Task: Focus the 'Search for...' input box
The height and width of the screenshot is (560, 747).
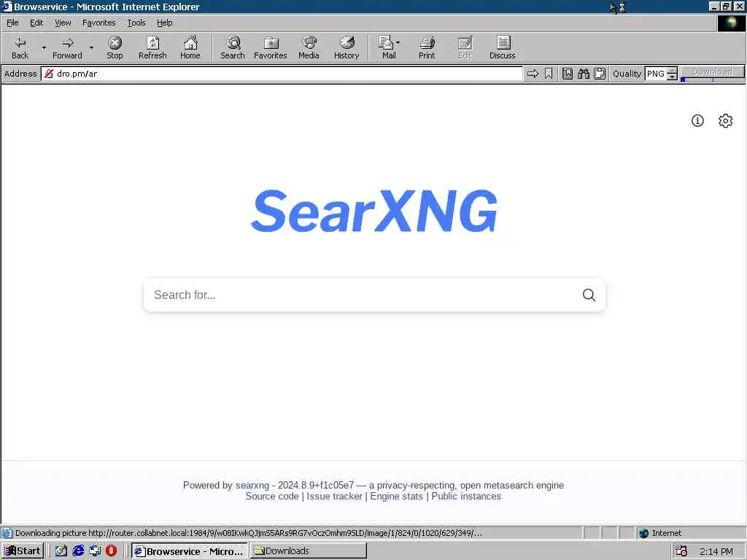Action: click(362, 295)
